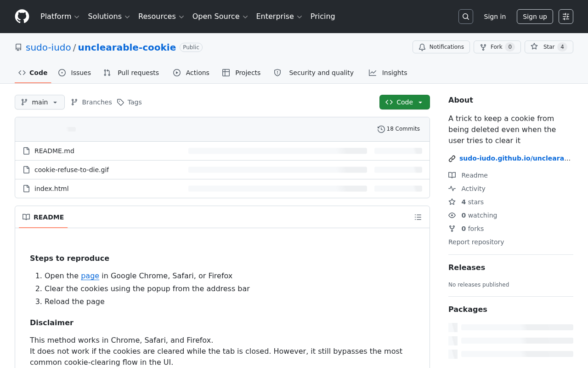588x368 pixels.
Task: Go to the GitHub homepage logo
Action: coord(22,17)
